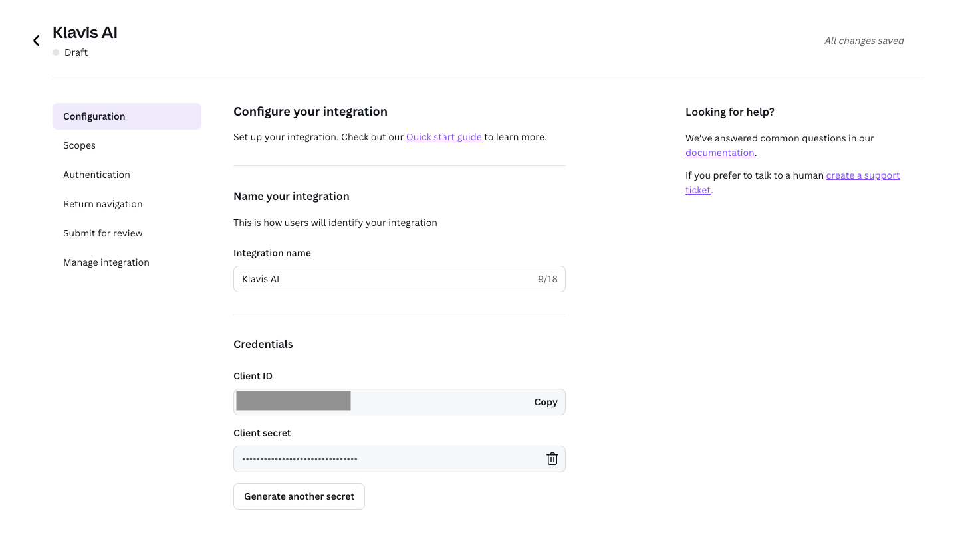This screenshot has width=968, height=560.
Task: Click the Name your integration heading
Action: coord(291,196)
